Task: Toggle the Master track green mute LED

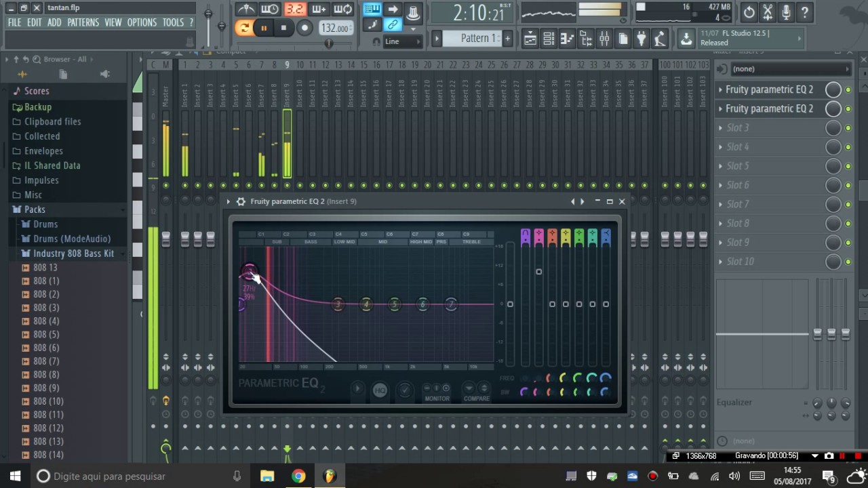Action: 165,185
